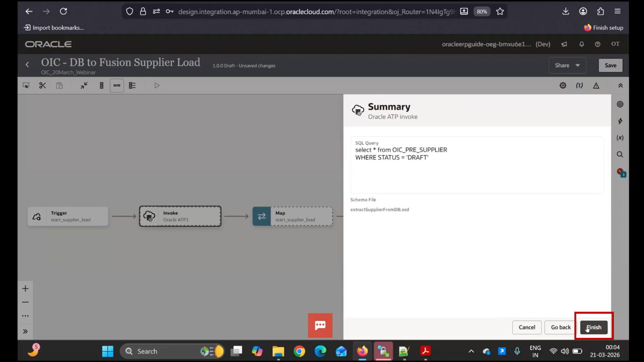Viewport: 644px width, 362px height.
Task: Click the SQL Query text area
Action: coord(477,165)
